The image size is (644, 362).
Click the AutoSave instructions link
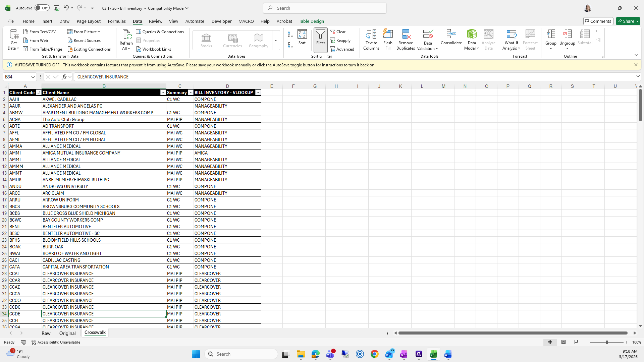tap(219, 65)
